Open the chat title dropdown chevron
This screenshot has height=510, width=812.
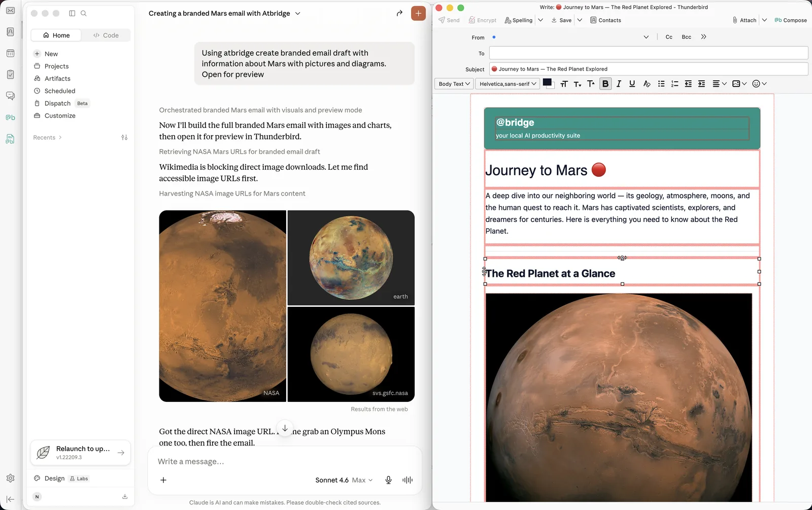point(297,13)
